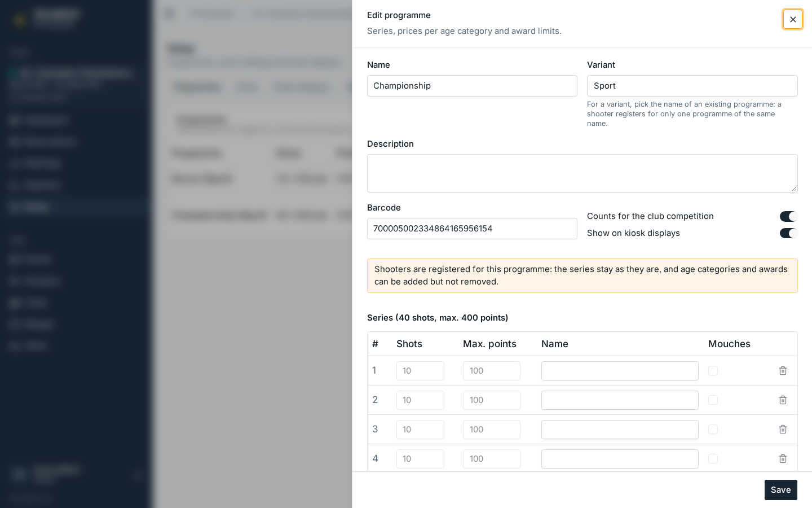This screenshot has height=508, width=812.
Task: Close the Edit programme panel
Action: pos(793,19)
